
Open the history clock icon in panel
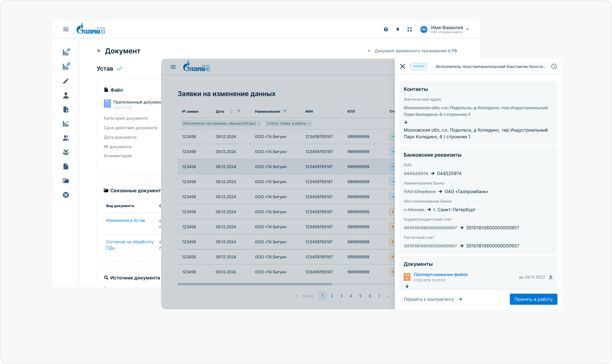pos(554,66)
